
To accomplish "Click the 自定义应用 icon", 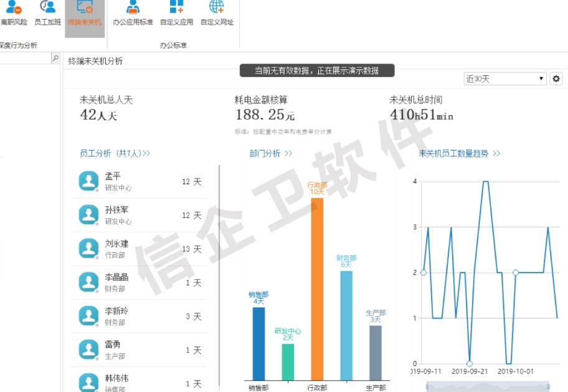I will point(176,12).
